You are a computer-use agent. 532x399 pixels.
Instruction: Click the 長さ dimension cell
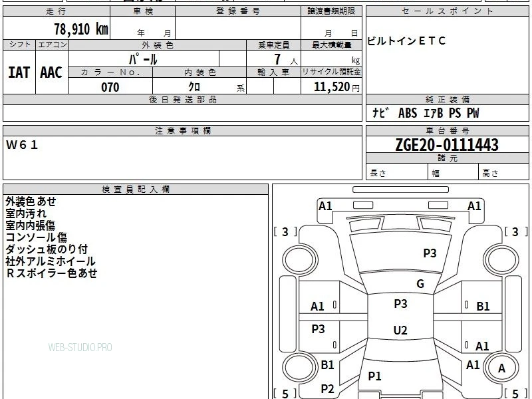pos(397,173)
